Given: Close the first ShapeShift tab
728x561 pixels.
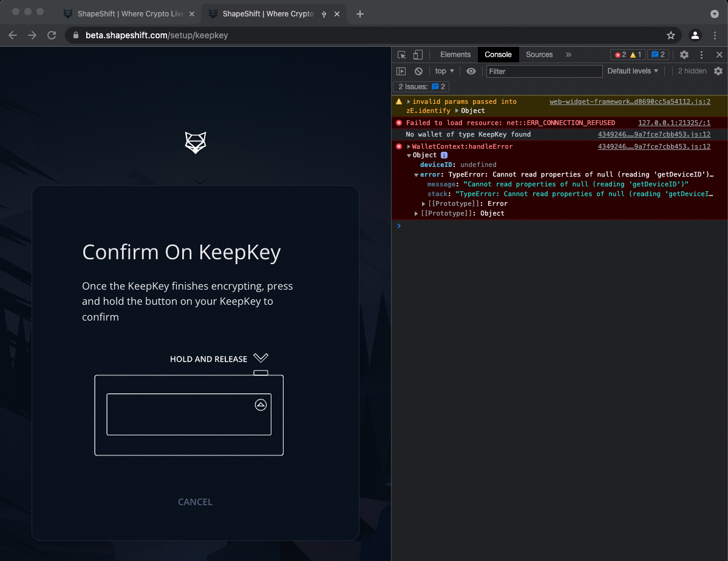Looking at the screenshot, I should click(x=192, y=14).
